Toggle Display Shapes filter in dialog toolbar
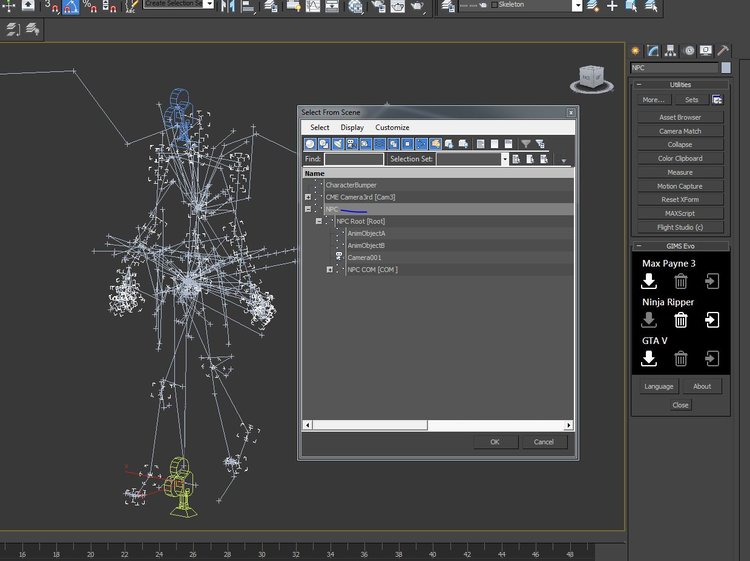Screen dimensions: 750x561 [324, 144]
